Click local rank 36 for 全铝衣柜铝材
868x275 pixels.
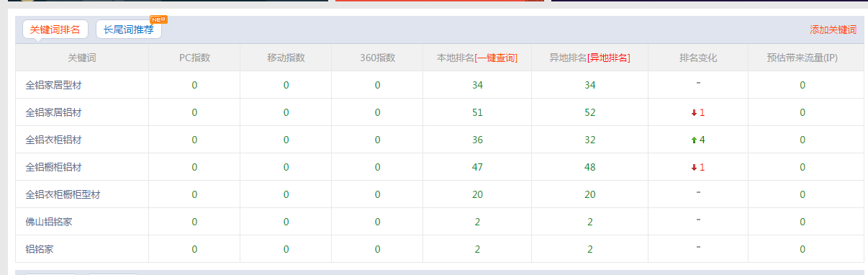coord(477,140)
